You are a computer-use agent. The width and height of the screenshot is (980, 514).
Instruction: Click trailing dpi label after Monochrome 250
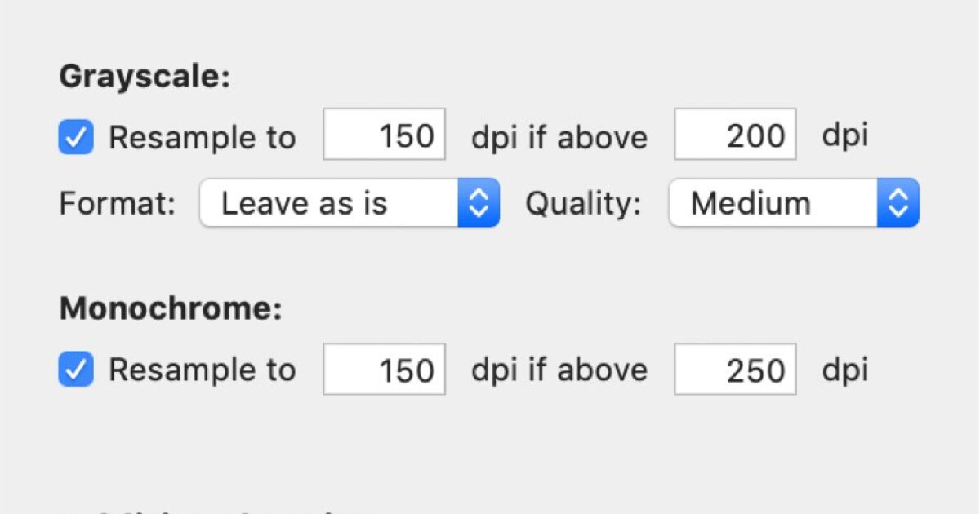pyautogui.click(x=844, y=370)
